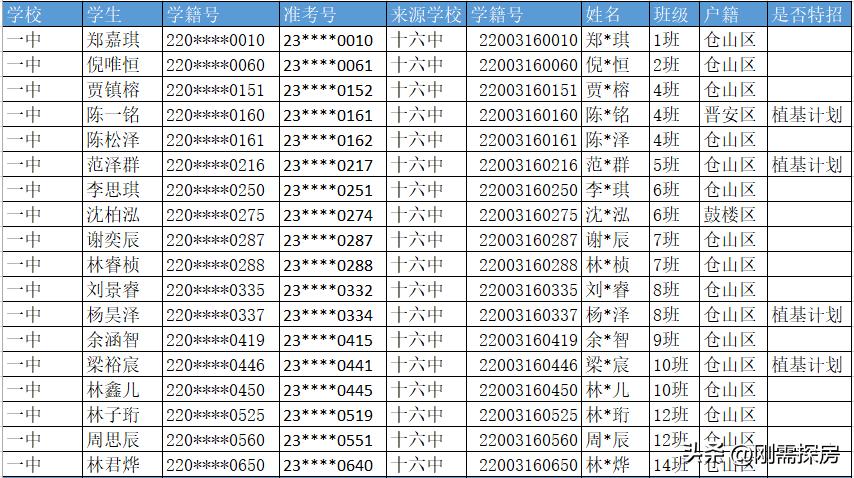Click 植基计划 in 陈一铭's row
The width and height of the screenshot is (854, 478).
click(807, 115)
